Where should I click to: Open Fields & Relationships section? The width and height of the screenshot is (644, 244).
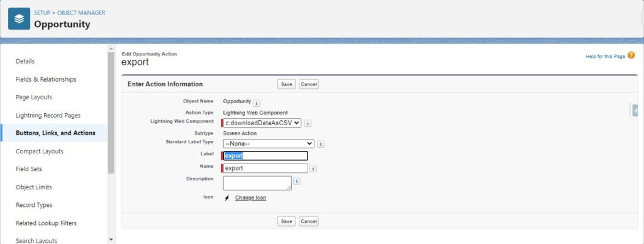click(x=46, y=79)
